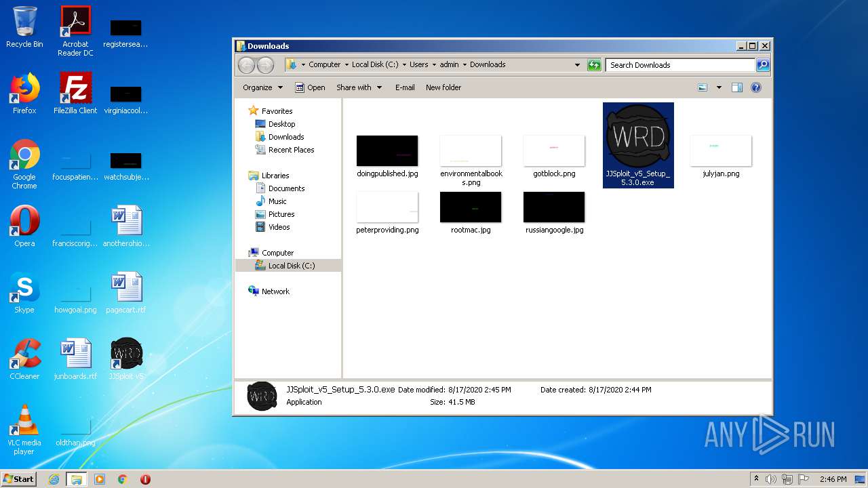868x488 pixels.
Task: Click New folder in the toolbar
Action: pos(443,87)
